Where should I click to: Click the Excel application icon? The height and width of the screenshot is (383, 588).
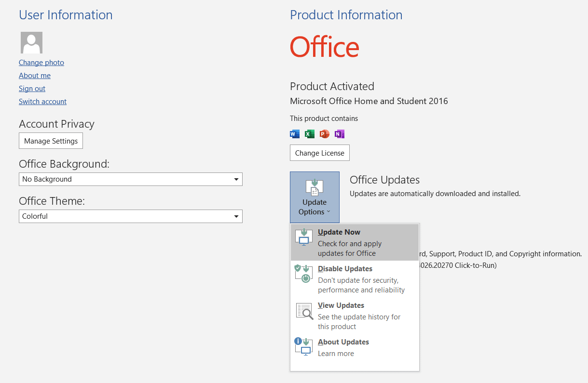309,134
